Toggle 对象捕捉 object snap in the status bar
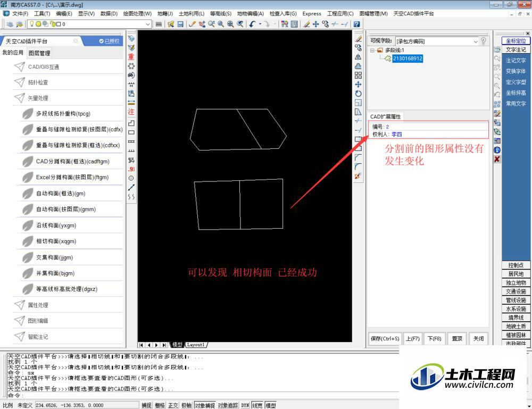532x409 pixels. coord(205,405)
